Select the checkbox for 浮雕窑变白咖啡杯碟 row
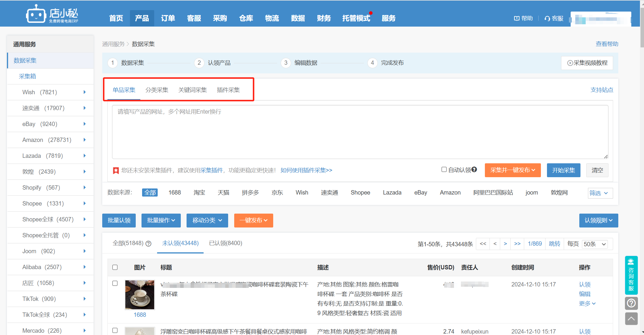The image size is (644, 335). click(115, 330)
